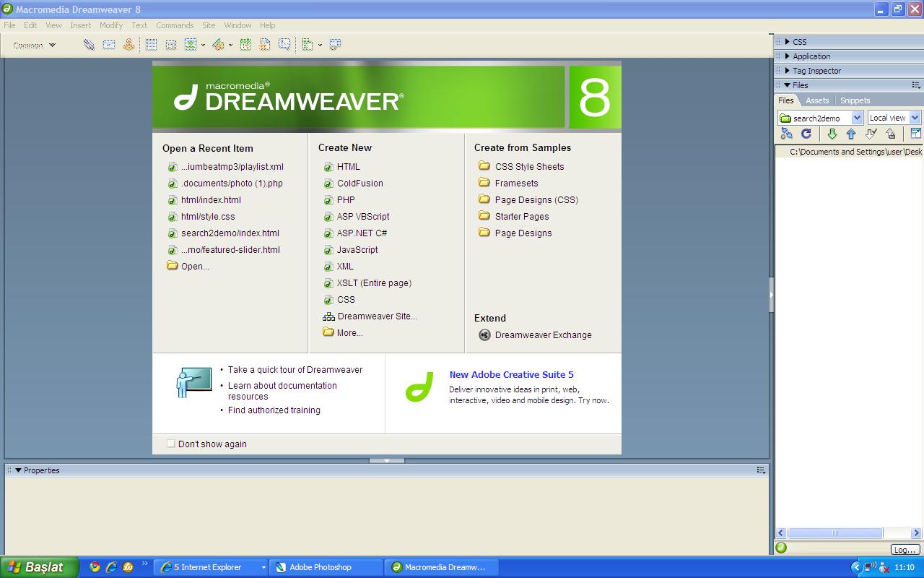924x578 pixels.
Task: Click the Email Link insert icon
Action: click(109, 45)
